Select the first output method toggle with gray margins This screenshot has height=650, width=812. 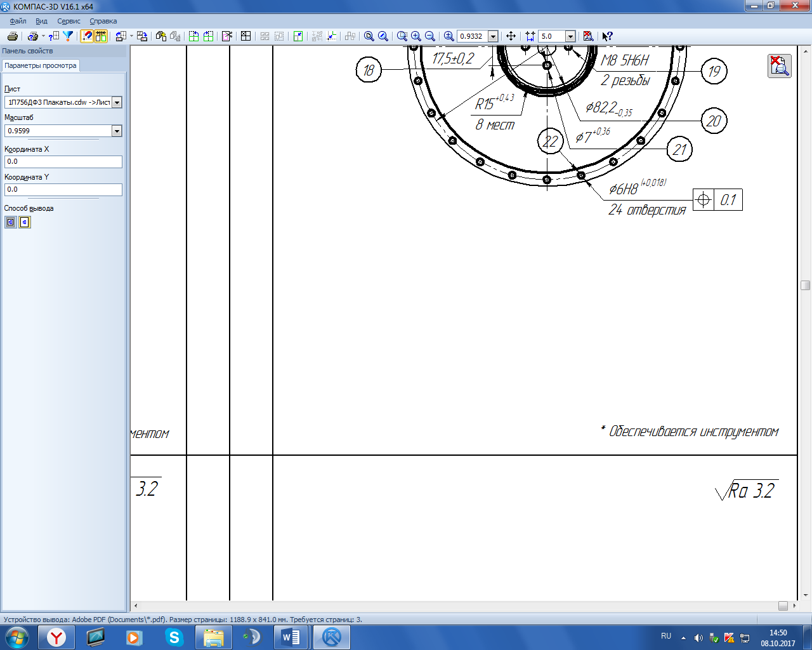[11, 222]
